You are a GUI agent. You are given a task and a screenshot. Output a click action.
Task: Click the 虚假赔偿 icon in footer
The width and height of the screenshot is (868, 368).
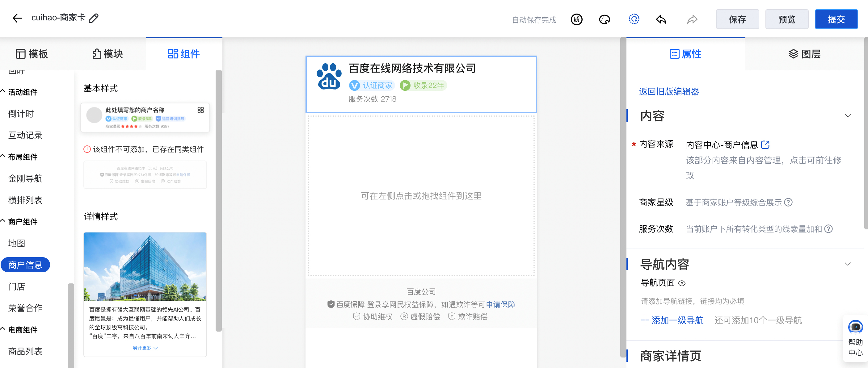(x=404, y=316)
